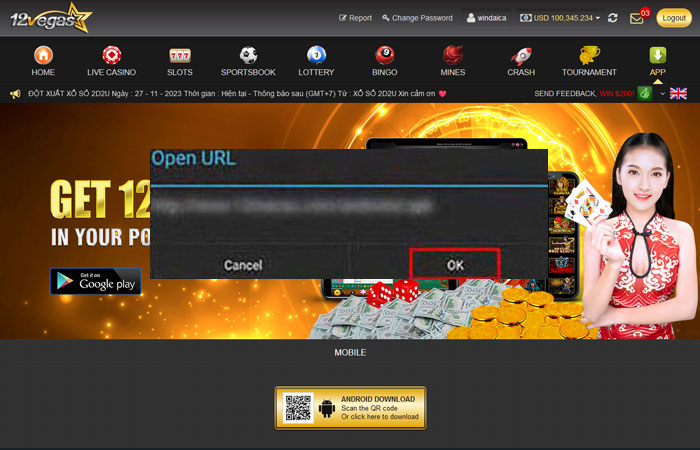The image size is (700, 450).
Task: Expand the language selector chevron
Action: click(x=662, y=93)
